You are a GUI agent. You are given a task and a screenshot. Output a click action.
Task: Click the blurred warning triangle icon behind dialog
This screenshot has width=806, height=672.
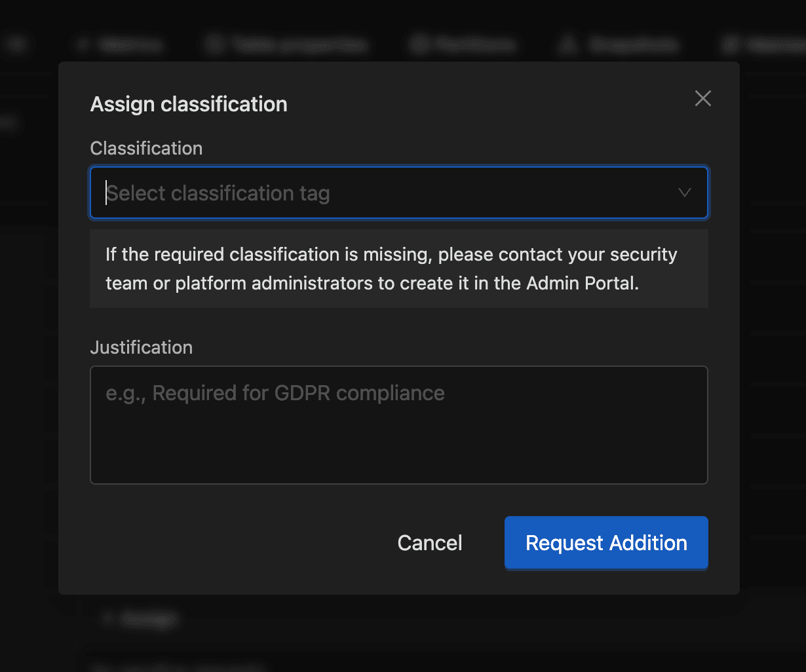(x=568, y=45)
